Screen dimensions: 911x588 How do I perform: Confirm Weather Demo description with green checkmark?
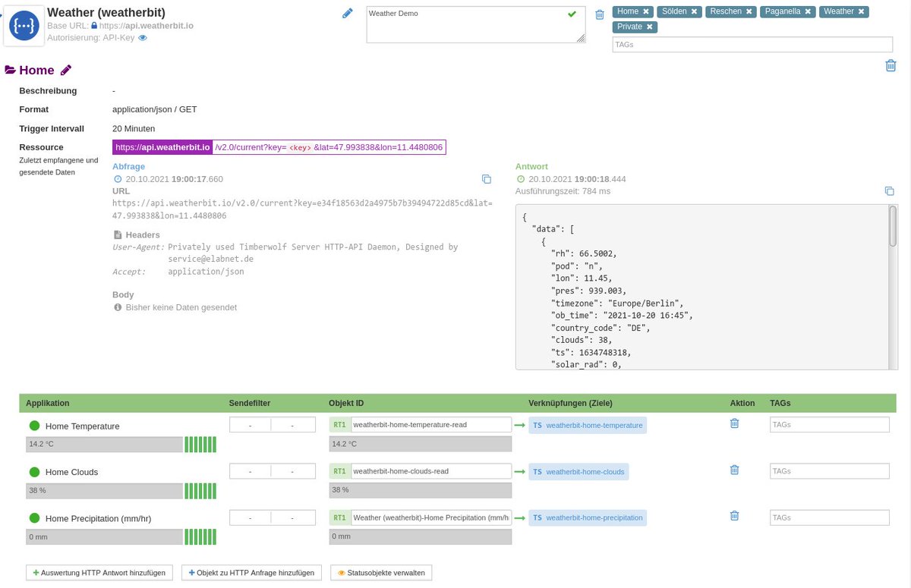point(572,14)
